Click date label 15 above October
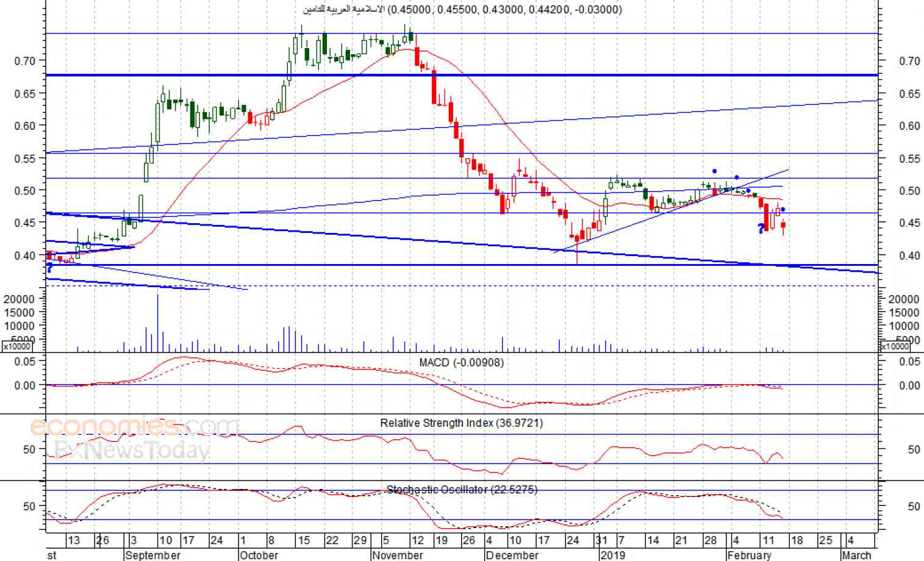Viewport: 924px width, 561px height. point(304,540)
